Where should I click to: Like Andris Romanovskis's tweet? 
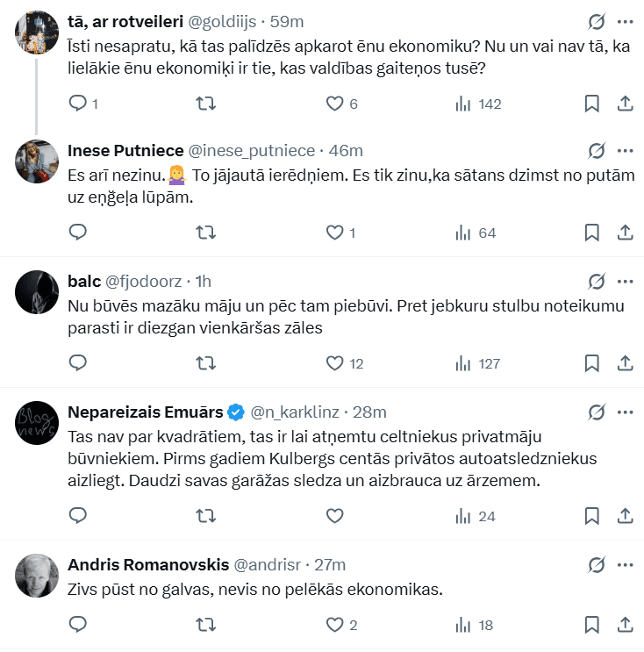coord(334,625)
